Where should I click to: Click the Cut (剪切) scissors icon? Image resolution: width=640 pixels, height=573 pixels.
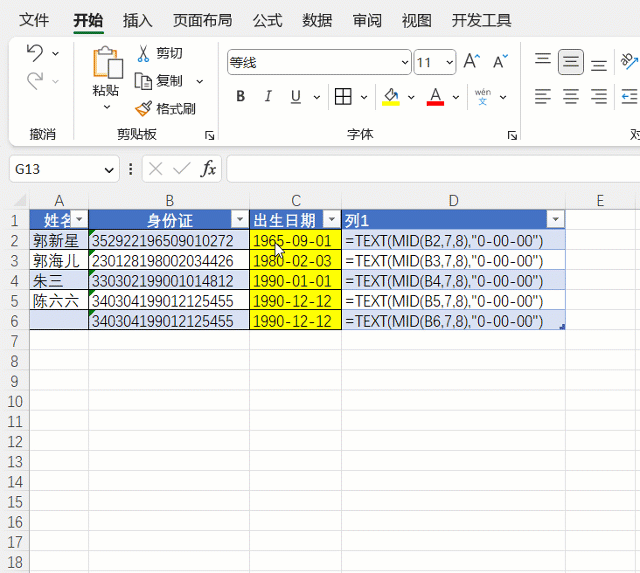(144, 53)
